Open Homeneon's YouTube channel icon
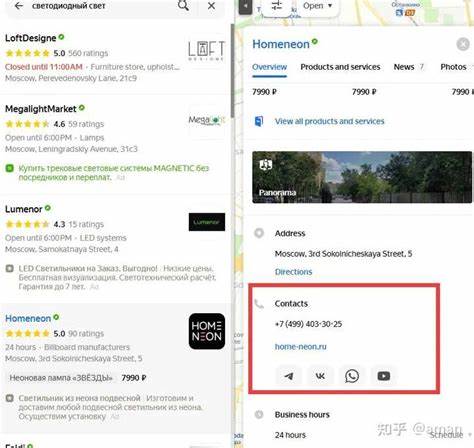The width and height of the screenshot is (474, 448). point(383,376)
